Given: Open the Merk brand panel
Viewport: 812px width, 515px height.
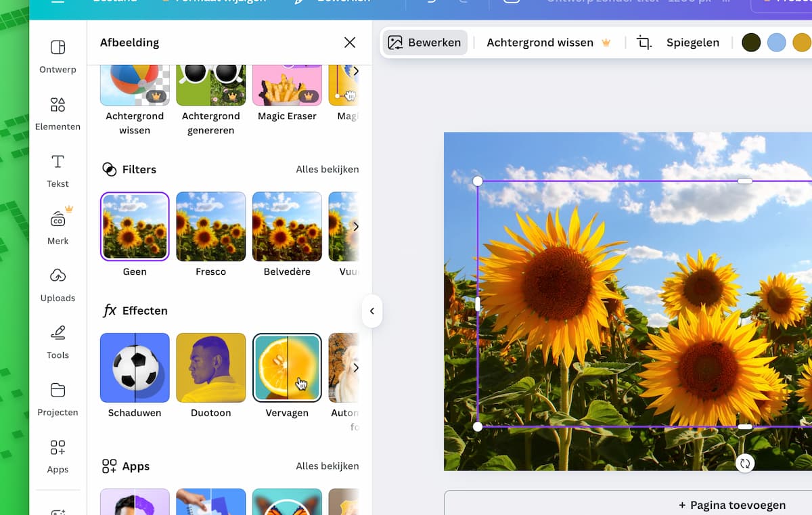Looking at the screenshot, I should 58,227.
